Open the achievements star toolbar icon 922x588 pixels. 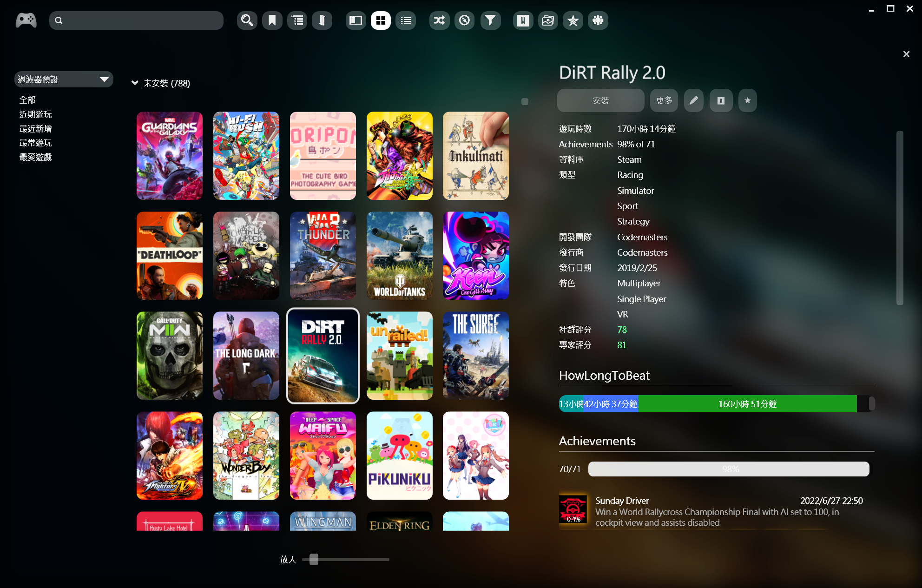[573, 20]
